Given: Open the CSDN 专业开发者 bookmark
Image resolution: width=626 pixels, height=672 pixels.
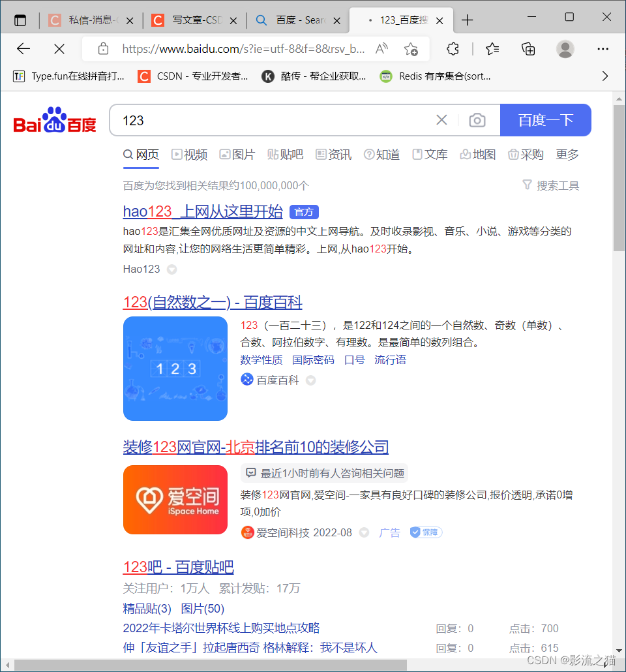Looking at the screenshot, I should pyautogui.click(x=193, y=76).
